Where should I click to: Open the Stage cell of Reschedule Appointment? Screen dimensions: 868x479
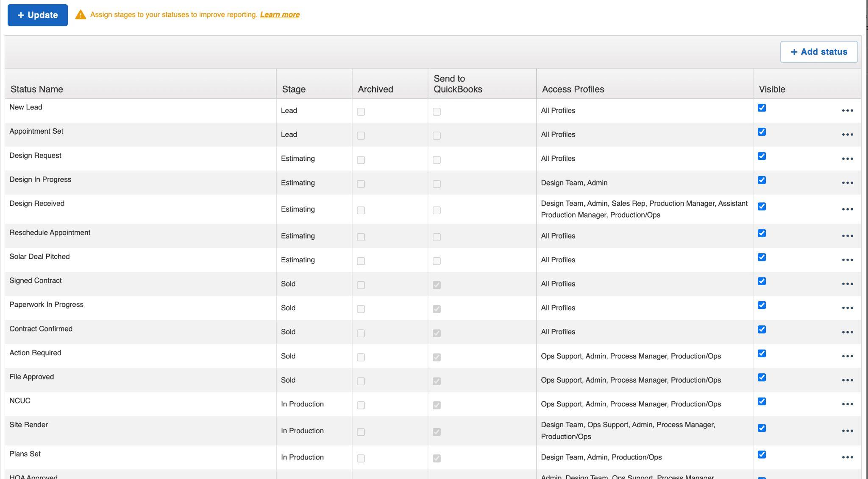pos(298,236)
